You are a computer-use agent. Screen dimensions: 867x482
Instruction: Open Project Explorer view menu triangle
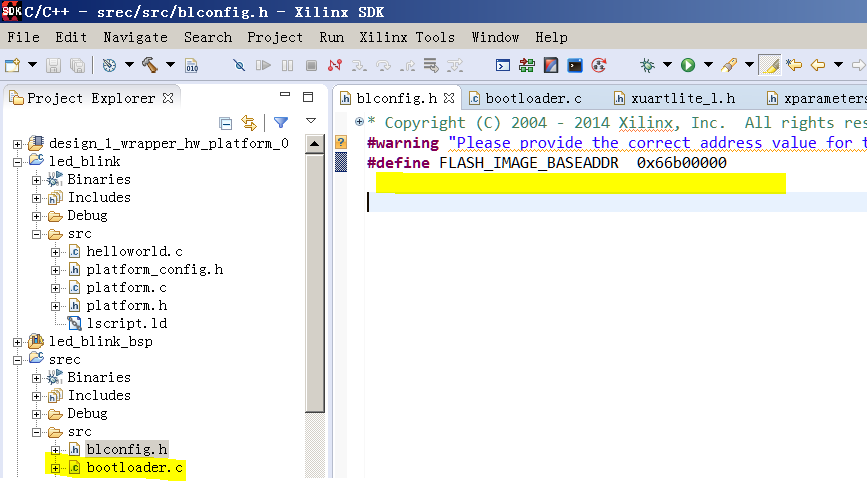(311, 121)
